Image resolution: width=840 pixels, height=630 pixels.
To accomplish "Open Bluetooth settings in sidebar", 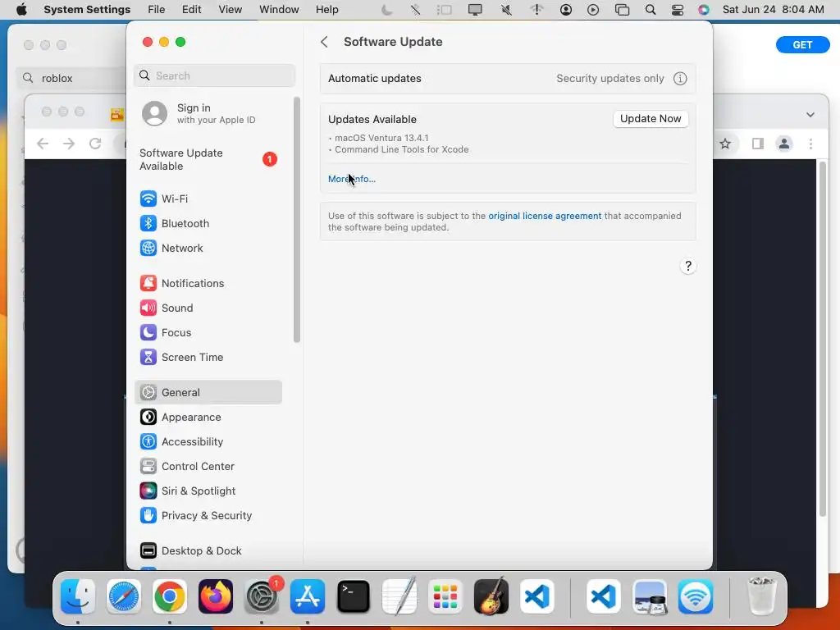I will (208, 223).
